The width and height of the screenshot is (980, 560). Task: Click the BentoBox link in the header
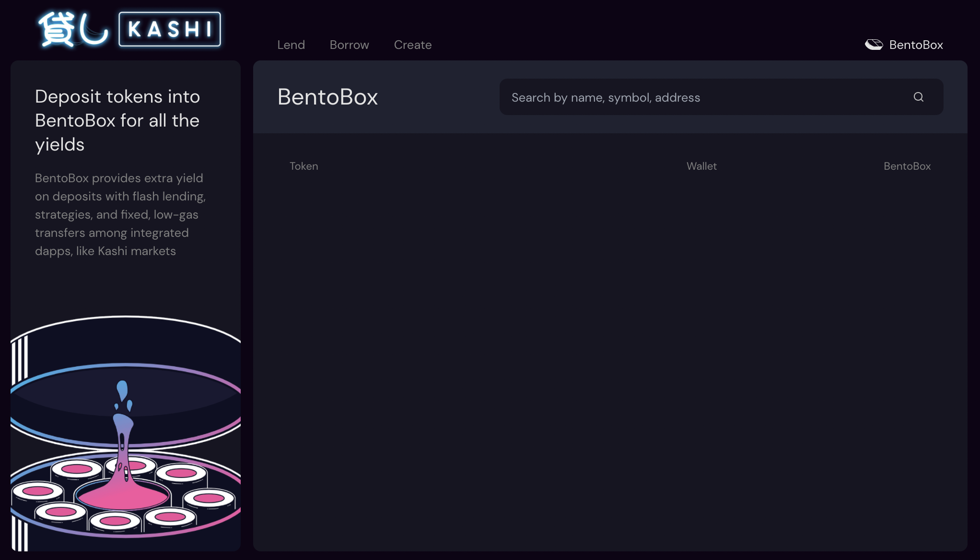[904, 45]
